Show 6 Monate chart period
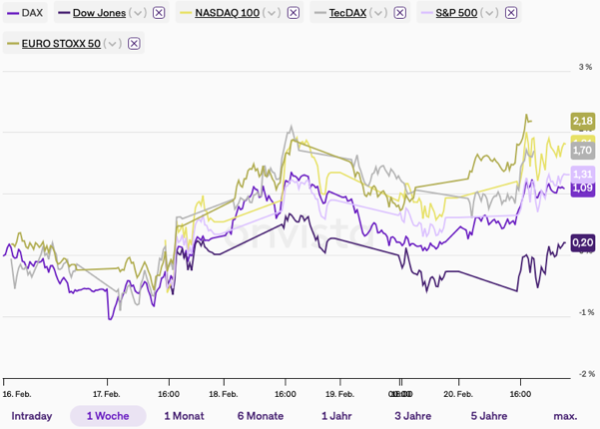The image size is (600, 429). (260, 415)
